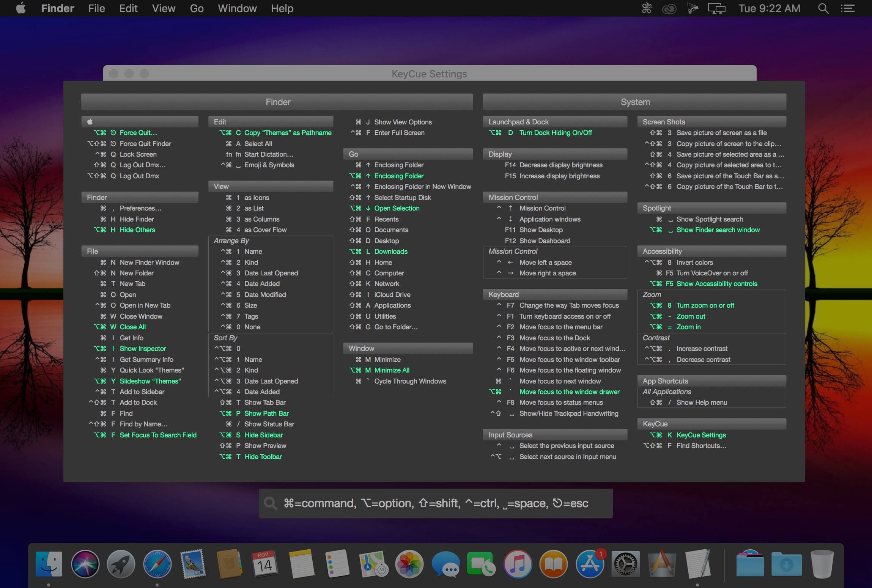872x588 pixels.
Task: Click 'Show Desktop' F11 entry
Action: click(541, 230)
